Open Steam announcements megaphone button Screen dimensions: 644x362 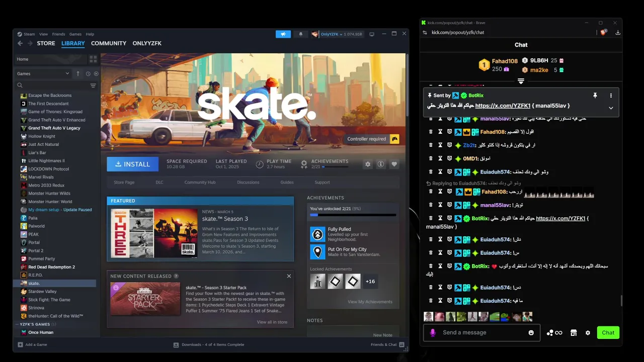283,34
